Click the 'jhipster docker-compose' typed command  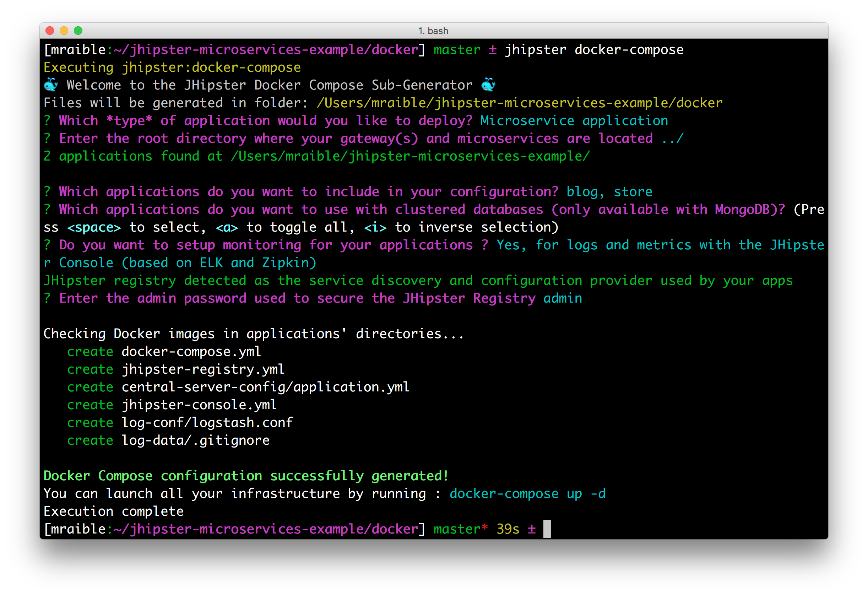click(594, 50)
